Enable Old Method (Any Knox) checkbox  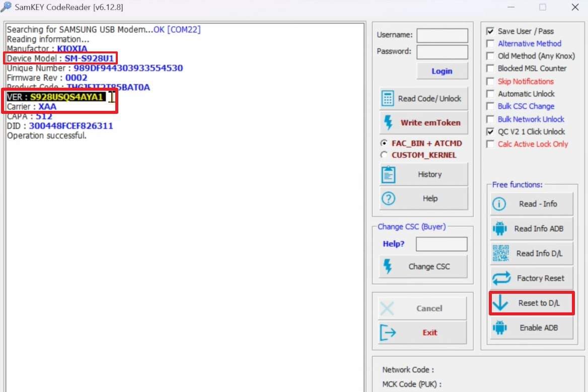click(490, 56)
